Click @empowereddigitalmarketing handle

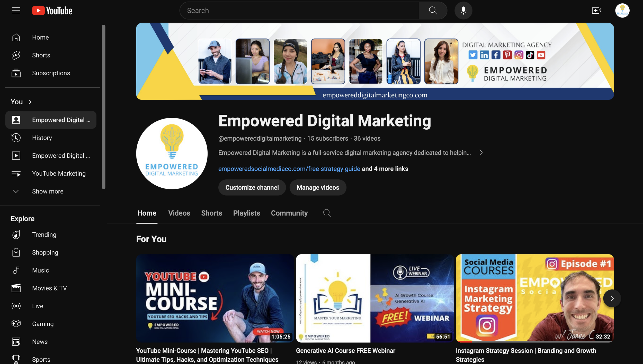[x=260, y=139]
